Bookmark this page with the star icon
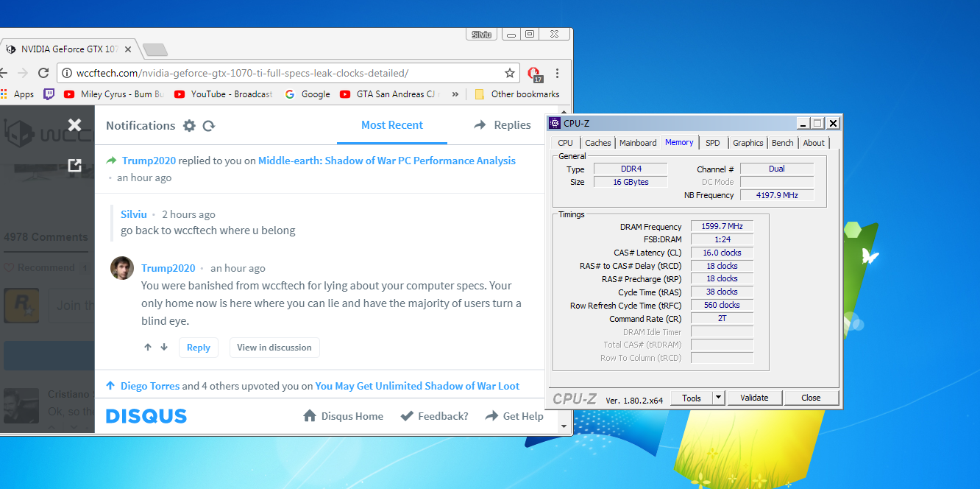 509,73
